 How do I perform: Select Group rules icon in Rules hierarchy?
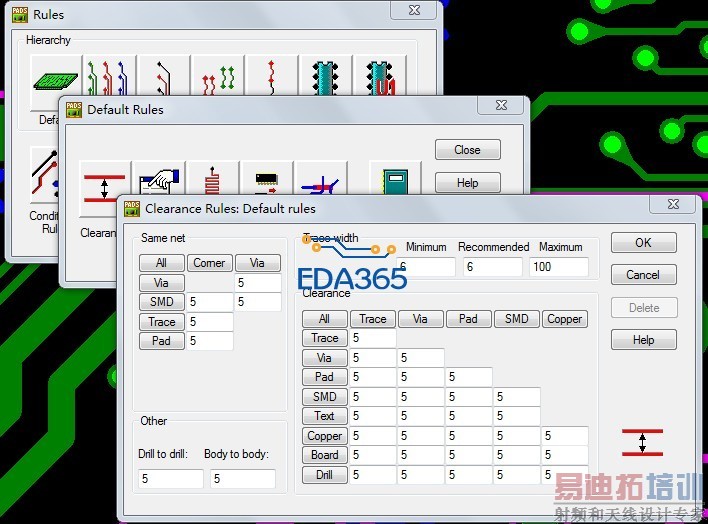point(218,75)
